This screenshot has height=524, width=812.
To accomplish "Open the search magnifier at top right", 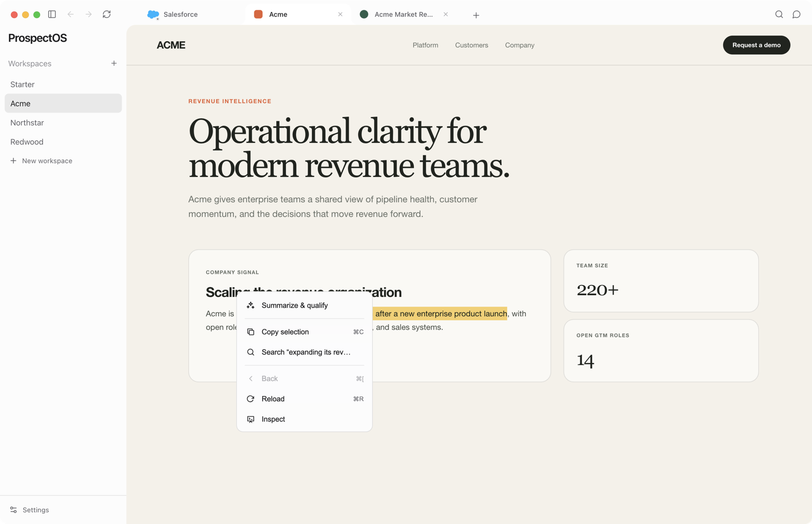I will (x=779, y=14).
